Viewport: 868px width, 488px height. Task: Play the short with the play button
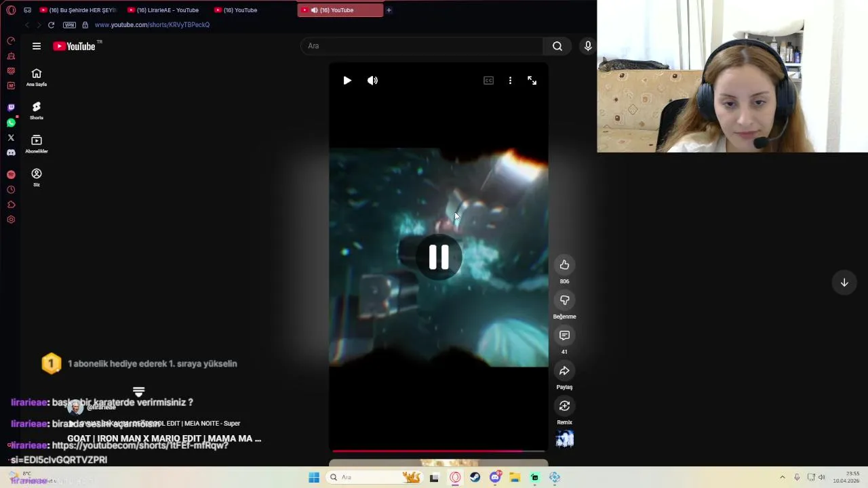(347, 81)
